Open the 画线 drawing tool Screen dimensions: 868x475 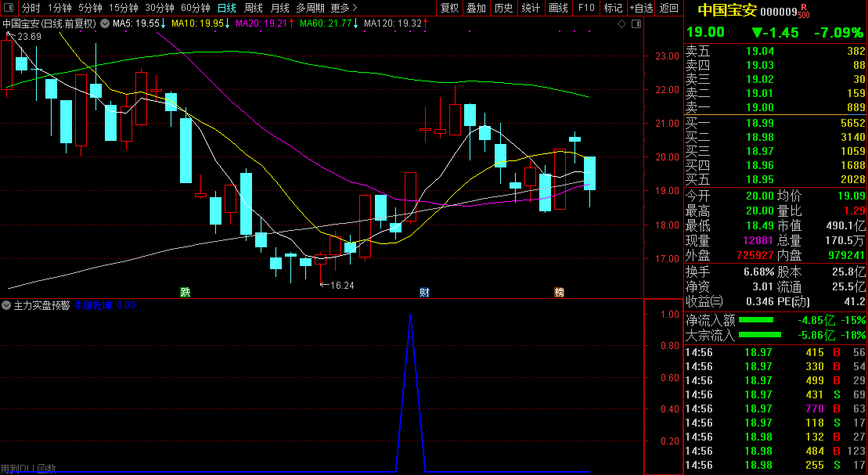coord(558,8)
